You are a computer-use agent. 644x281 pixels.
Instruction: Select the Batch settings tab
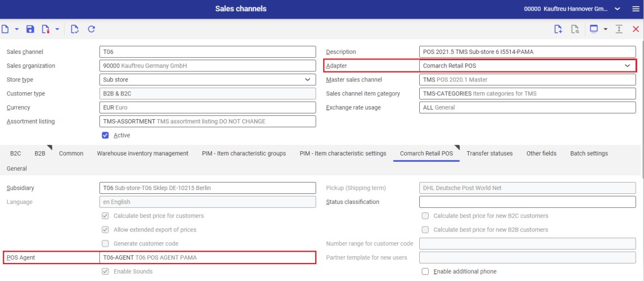pyautogui.click(x=588, y=153)
